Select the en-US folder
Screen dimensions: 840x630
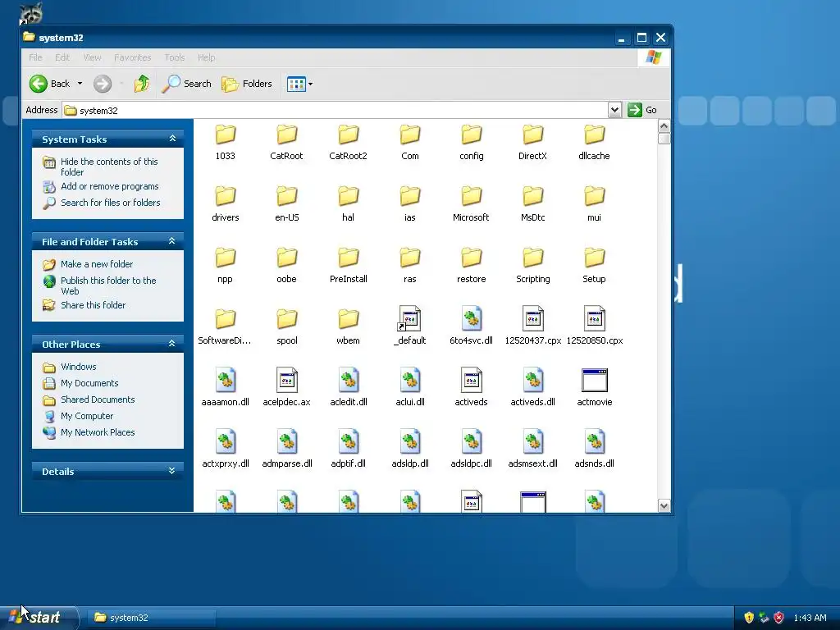[x=286, y=204]
